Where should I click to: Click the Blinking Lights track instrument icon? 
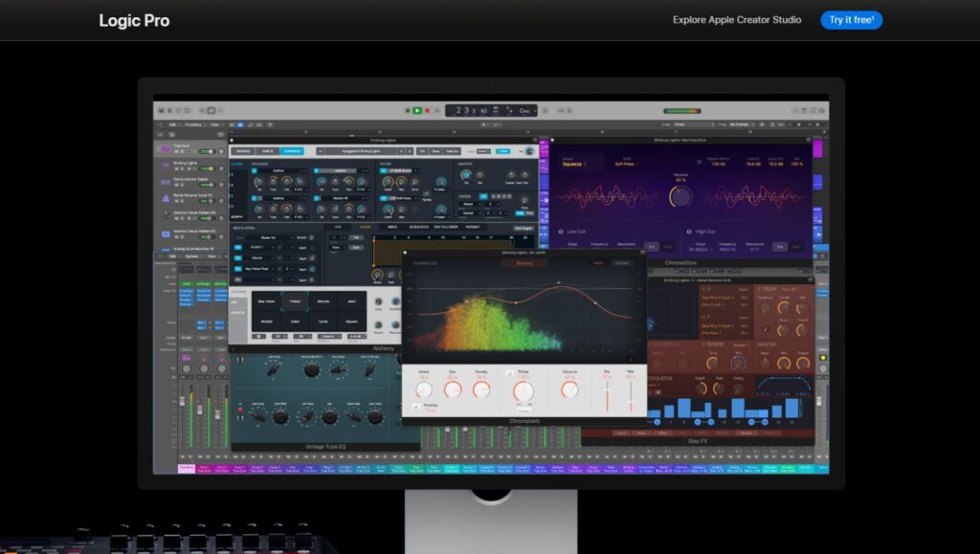click(x=165, y=166)
